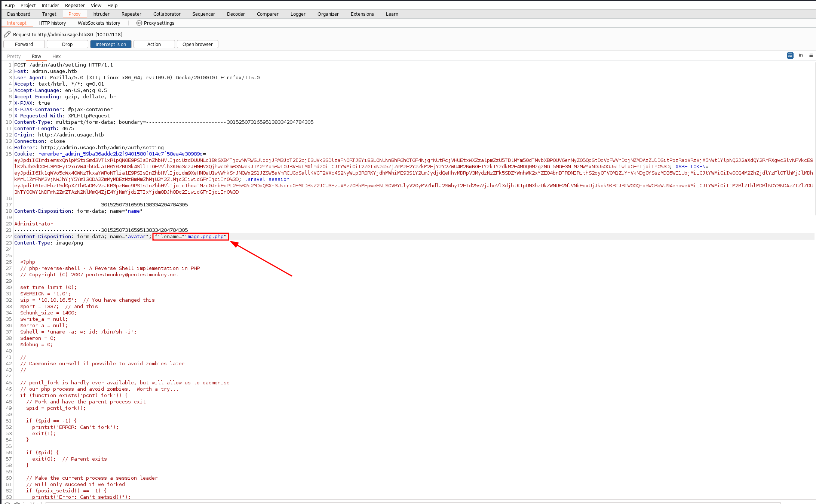The height and width of the screenshot is (504, 816).
Task: Select the Proxy tab
Action: (x=74, y=14)
